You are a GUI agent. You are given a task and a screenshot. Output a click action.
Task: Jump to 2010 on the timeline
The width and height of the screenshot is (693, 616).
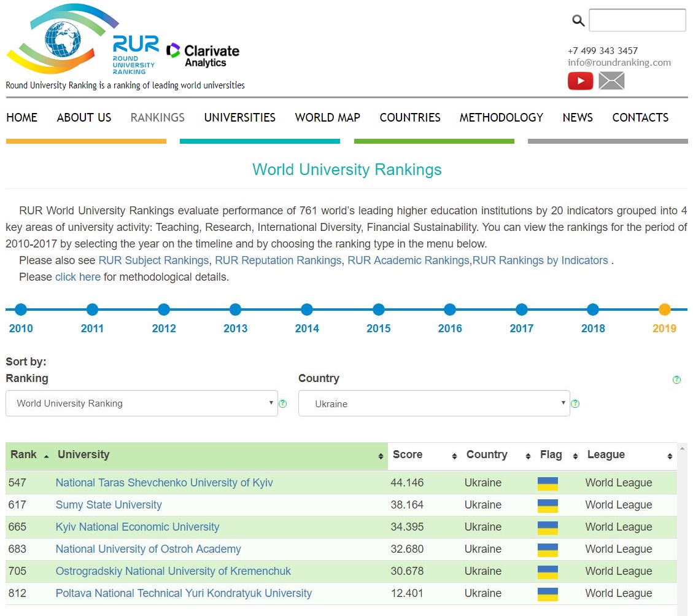(x=21, y=310)
